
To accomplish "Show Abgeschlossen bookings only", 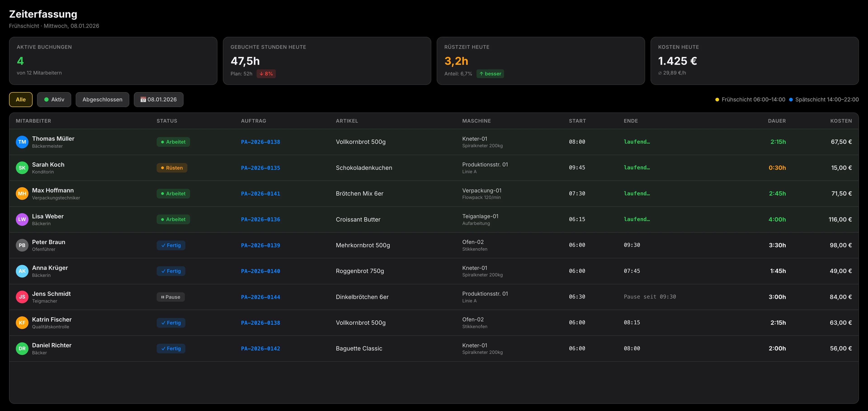I will click(102, 100).
